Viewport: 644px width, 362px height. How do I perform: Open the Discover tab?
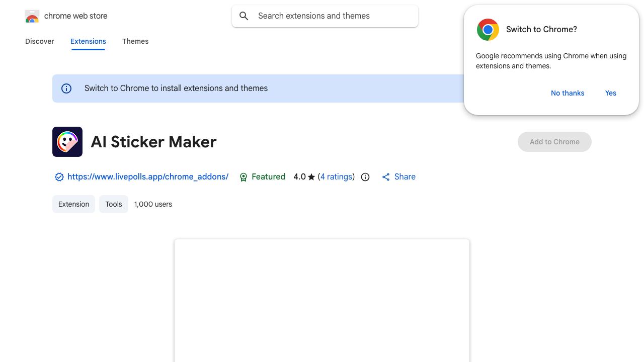coord(40,41)
